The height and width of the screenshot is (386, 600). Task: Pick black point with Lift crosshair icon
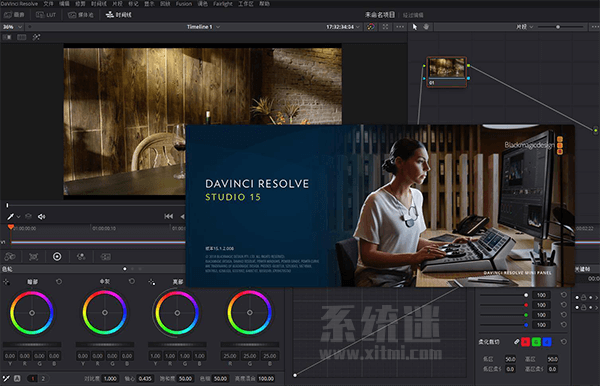(6, 282)
